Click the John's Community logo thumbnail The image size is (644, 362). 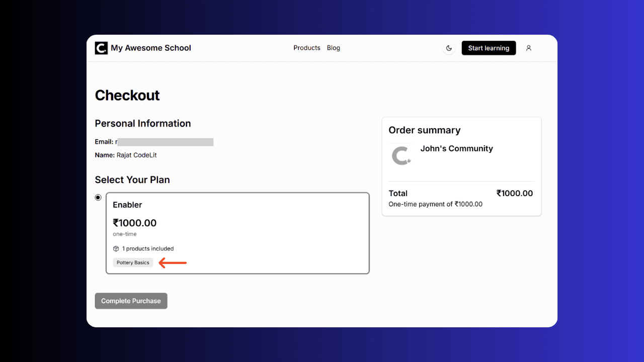(x=401, y=156)
